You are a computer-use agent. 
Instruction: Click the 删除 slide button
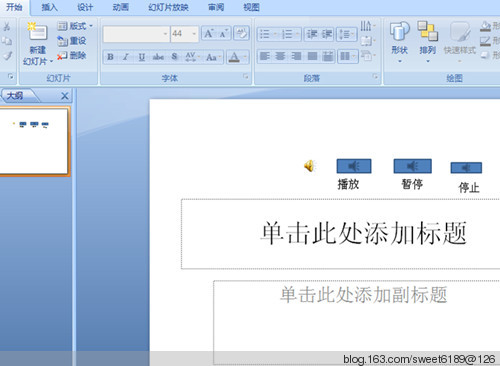[71, 56]
